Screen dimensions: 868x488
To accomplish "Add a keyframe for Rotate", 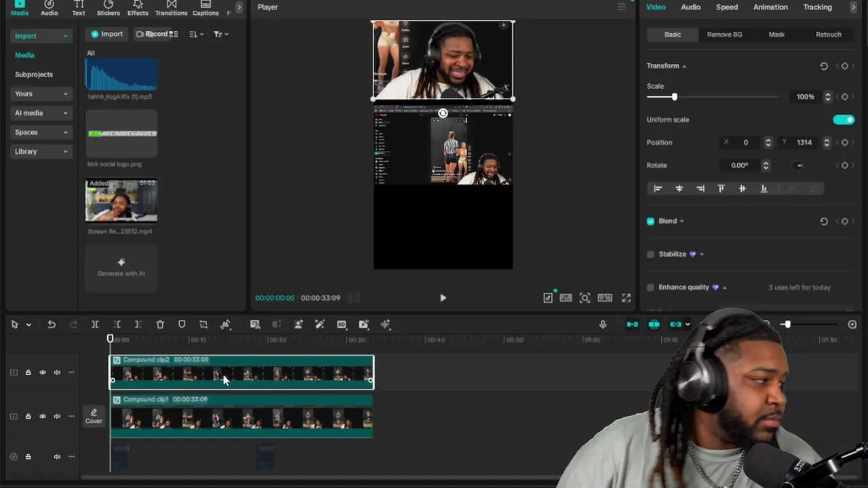I will [x=844, y=165].
